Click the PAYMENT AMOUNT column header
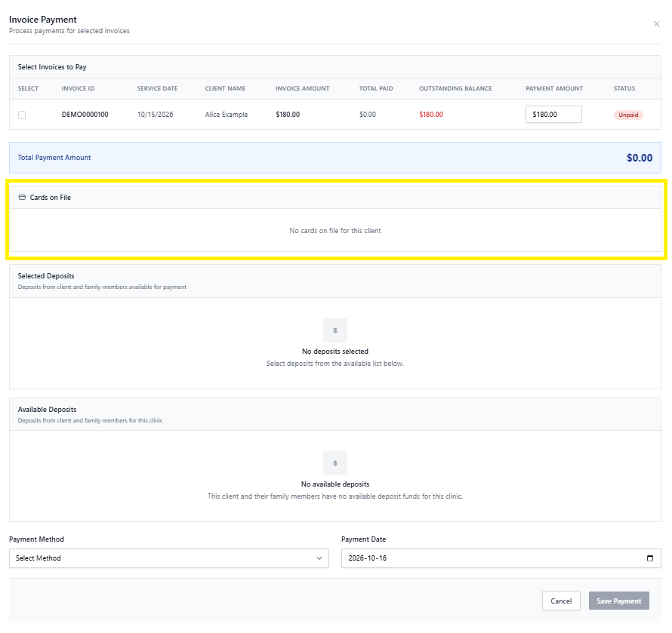 [554, 89]
